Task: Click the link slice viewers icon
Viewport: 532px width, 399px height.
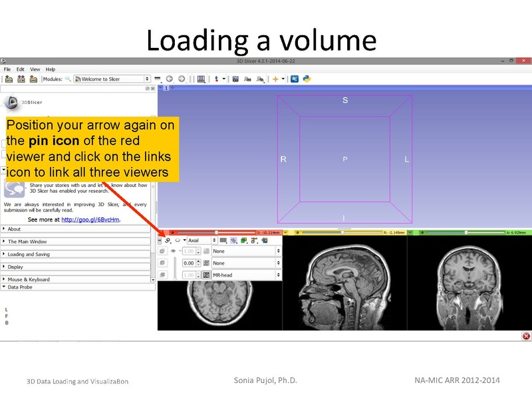Action: [x=168, y=241]
